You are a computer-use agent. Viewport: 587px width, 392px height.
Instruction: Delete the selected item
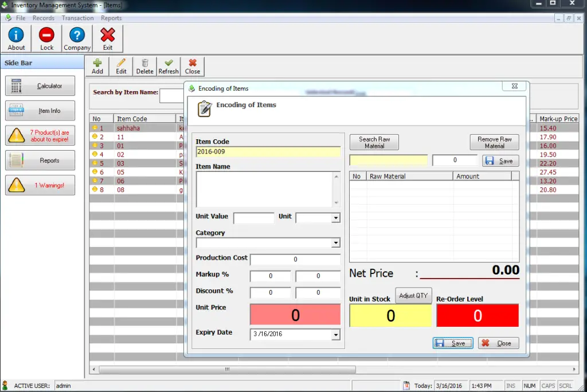(144, 65)
